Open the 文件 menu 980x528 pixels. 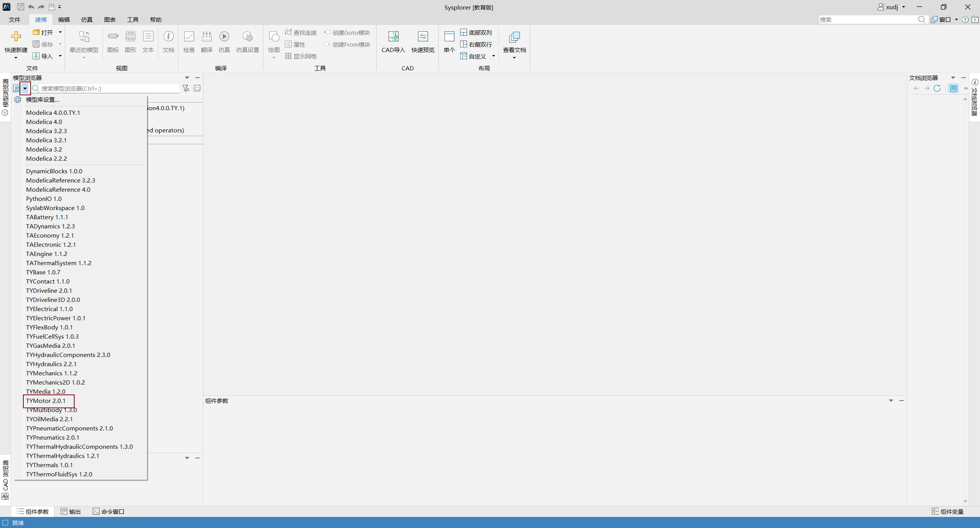pyautogui.click(x=15, y=20)
